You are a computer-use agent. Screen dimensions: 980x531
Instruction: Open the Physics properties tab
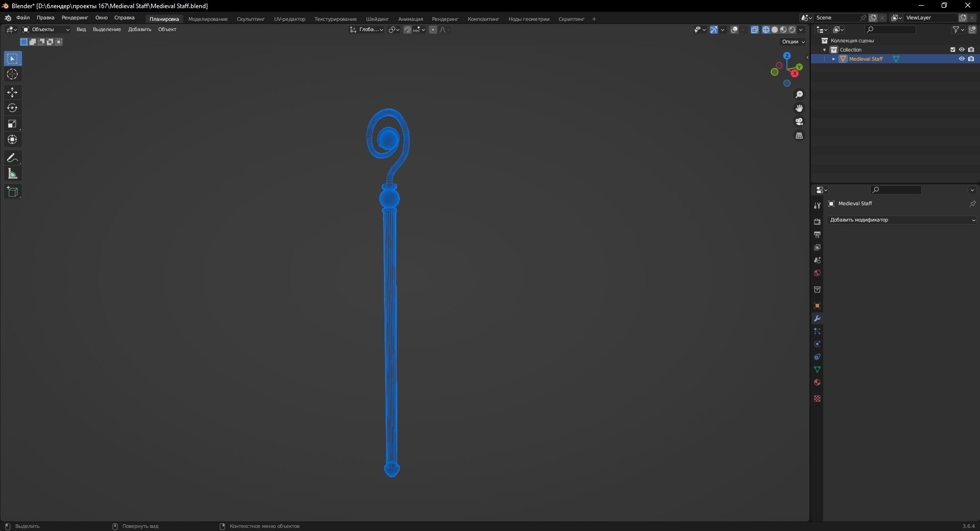click(x=817, y=344)
